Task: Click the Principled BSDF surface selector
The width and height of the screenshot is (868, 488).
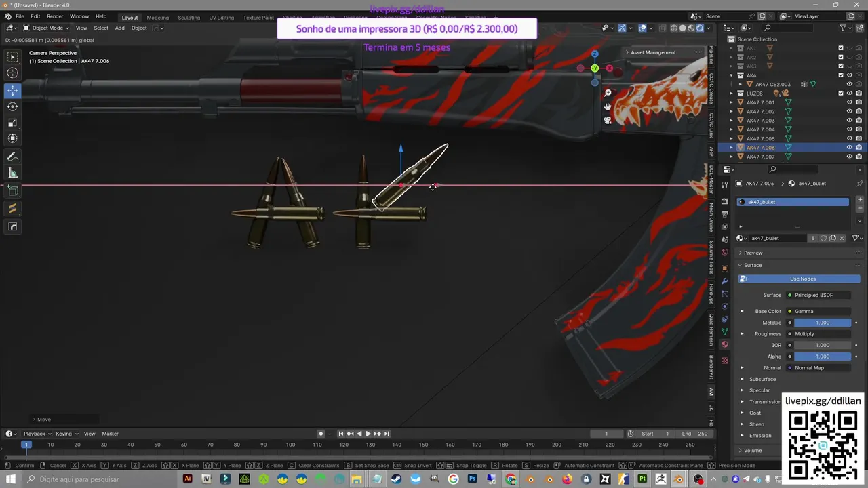Action: [818, 295]
